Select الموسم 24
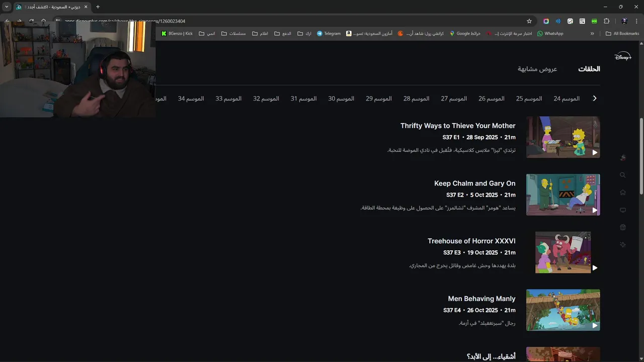This screenshot has width=644, height=362. pos(567,99)
